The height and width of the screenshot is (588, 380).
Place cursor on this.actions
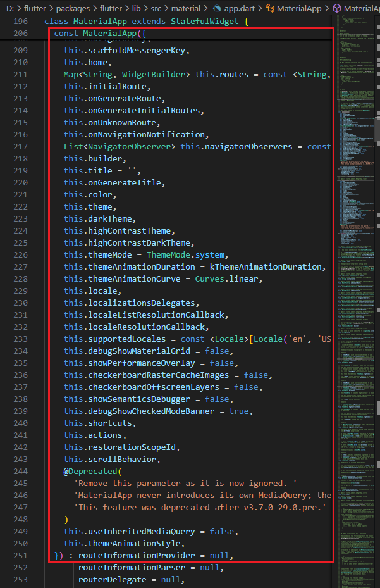click(x=95, y=435)
